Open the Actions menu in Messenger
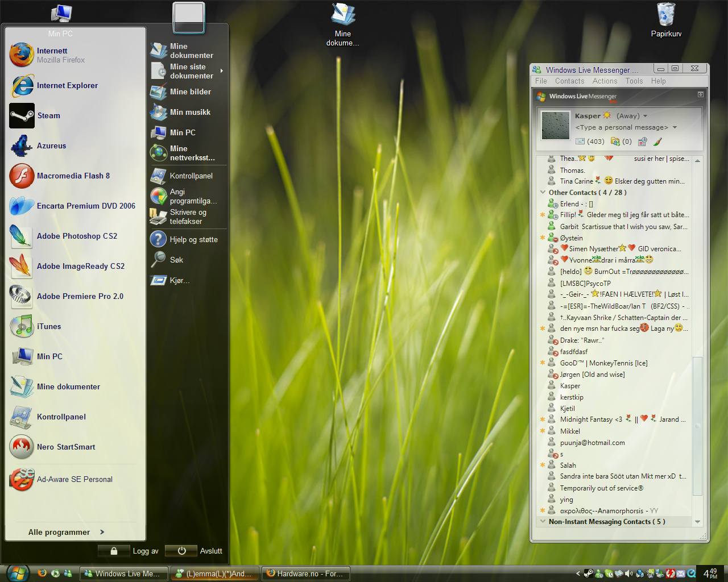The height and width of the screenshot is (582, 728). [x=605, y=81]
